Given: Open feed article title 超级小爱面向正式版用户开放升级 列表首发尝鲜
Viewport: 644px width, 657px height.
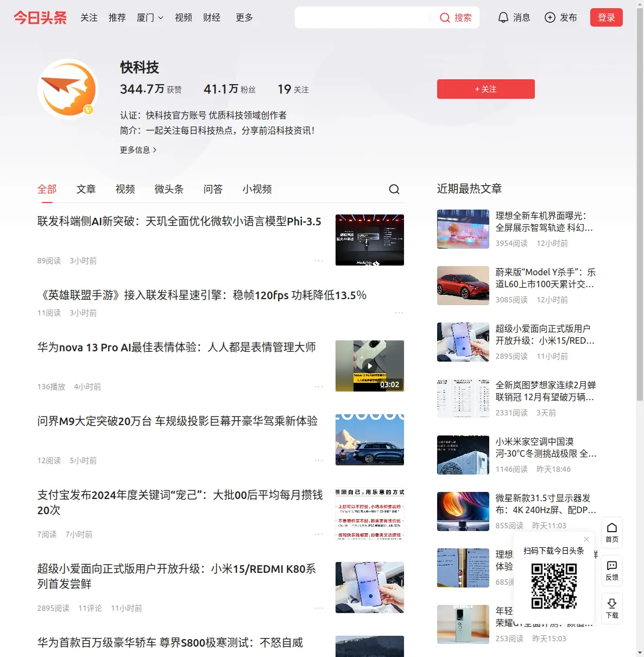Looking at the screenshot, I should [x=177, y=576].
